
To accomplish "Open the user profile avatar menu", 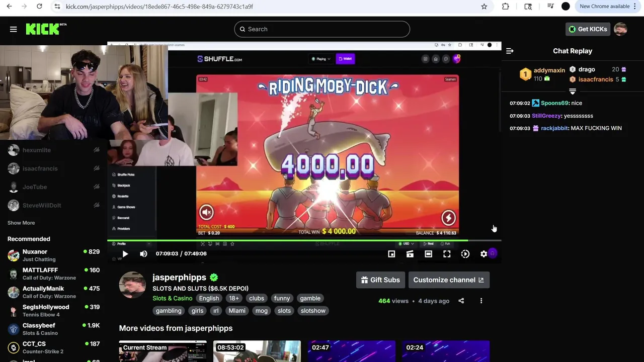I will (620, 29).
